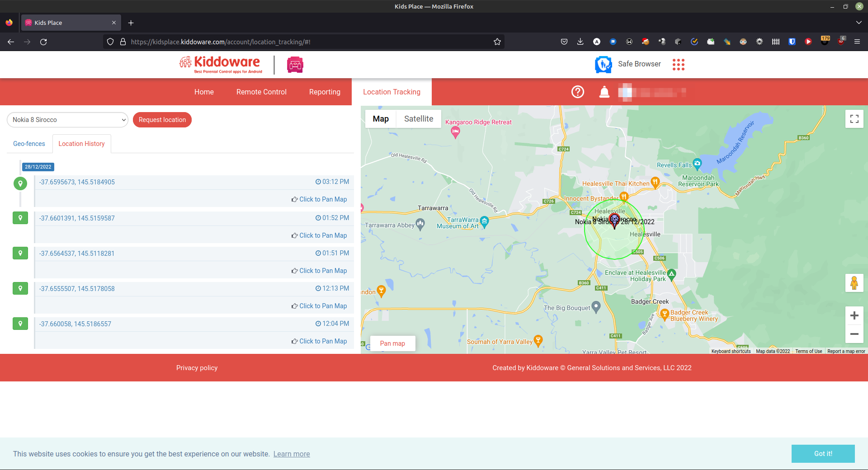Viewport: 868px width, 470px height.
Task: Dismiss cookies with Got it!
Action: click(x=823, y=454)
